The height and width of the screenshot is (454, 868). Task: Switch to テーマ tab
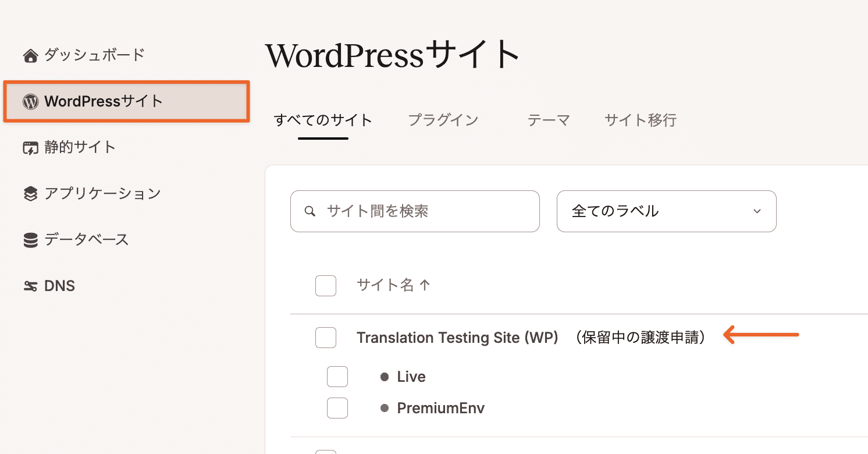click(549, 120)
